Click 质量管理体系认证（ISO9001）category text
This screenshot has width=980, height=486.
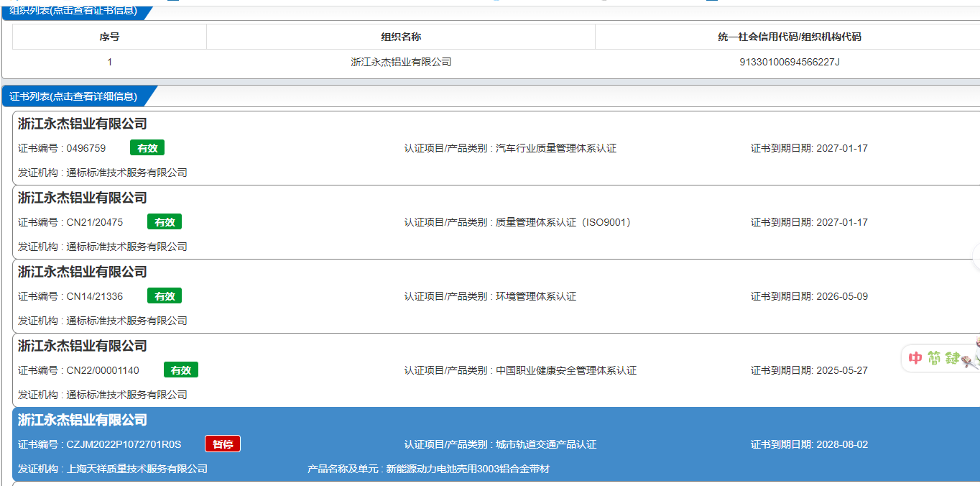[565, 222]
